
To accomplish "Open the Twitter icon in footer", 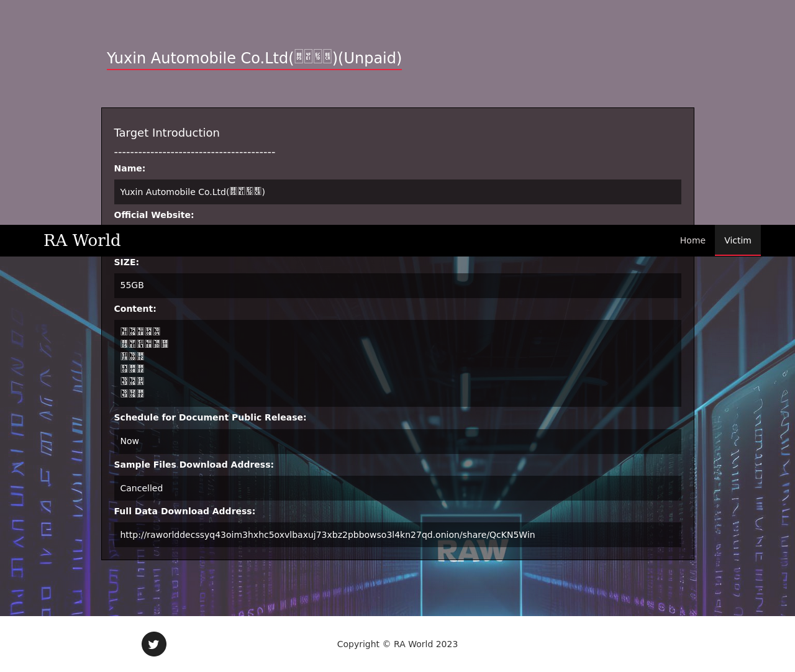I will [x=154, y=644].
